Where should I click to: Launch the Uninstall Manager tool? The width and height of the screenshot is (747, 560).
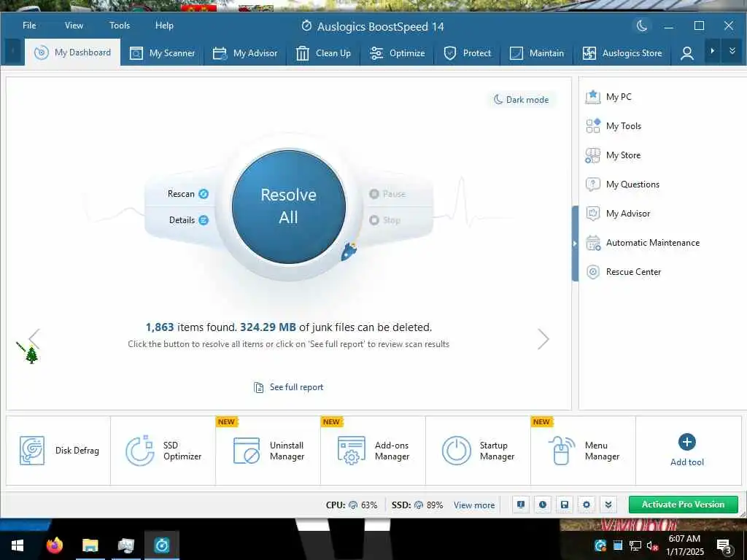point(268,451)
